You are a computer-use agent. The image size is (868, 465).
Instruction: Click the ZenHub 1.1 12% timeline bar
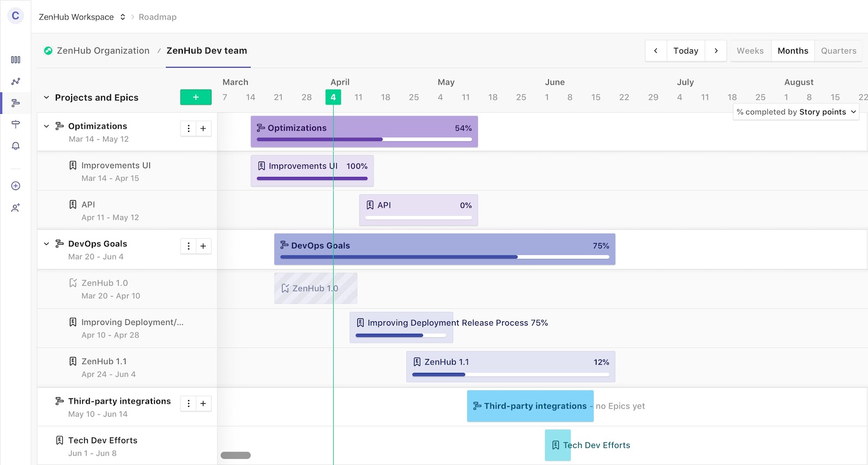510,367
